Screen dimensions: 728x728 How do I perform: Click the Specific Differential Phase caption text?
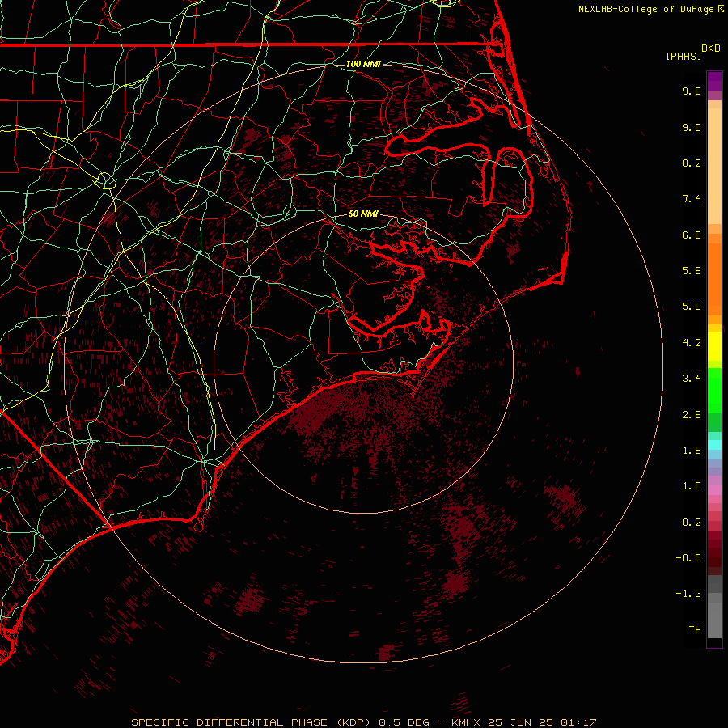pyautogui.click(x=363, y=722)
